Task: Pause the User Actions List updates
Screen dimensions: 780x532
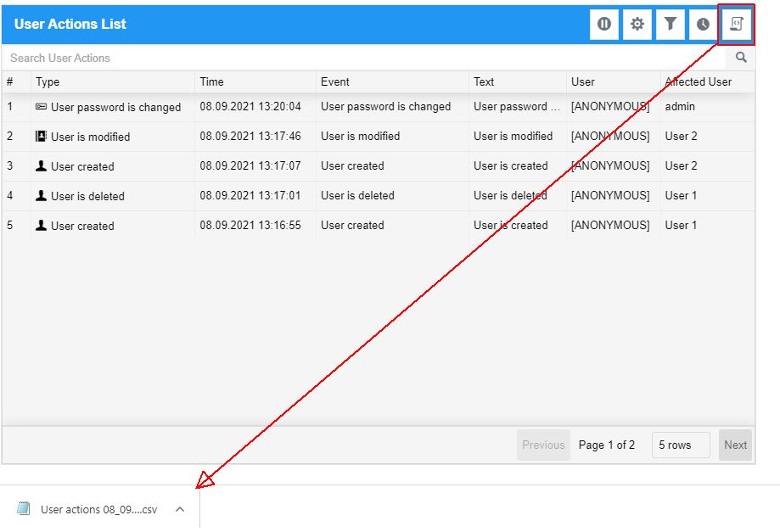Action: tap(604, 24)
